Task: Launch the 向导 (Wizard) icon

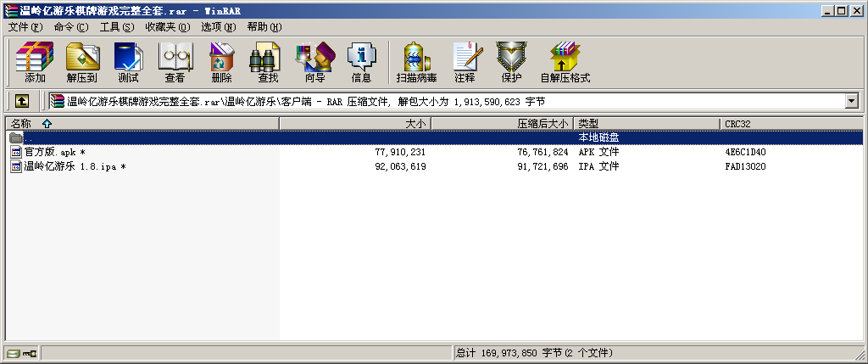Action: coord(314,62)
